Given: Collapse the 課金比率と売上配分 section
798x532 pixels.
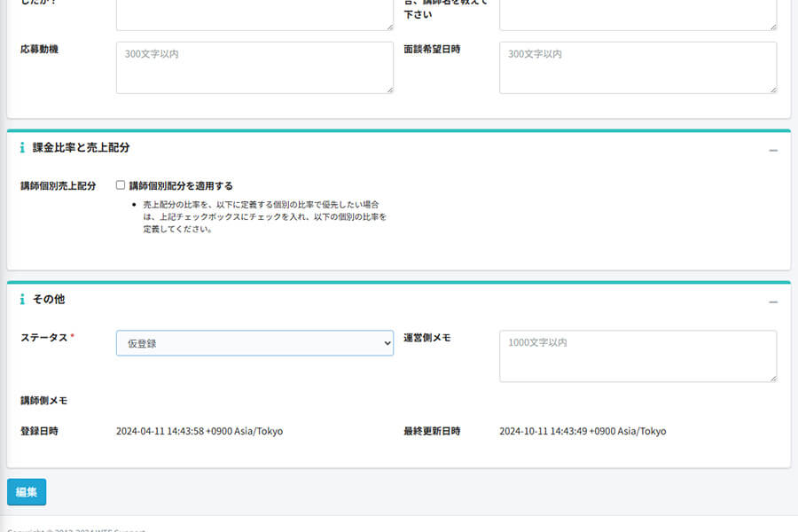Looking at the screenshot, I should (x=773, y=151).
